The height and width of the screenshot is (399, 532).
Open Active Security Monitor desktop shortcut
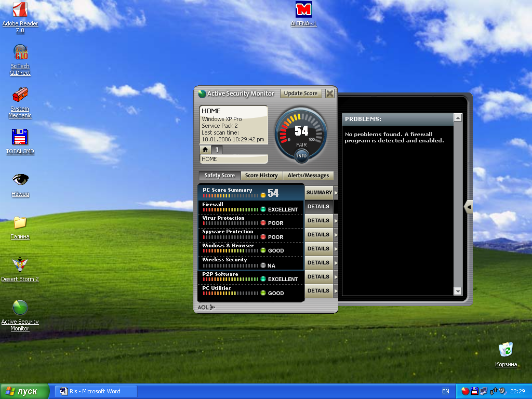(x=20, y=315)
